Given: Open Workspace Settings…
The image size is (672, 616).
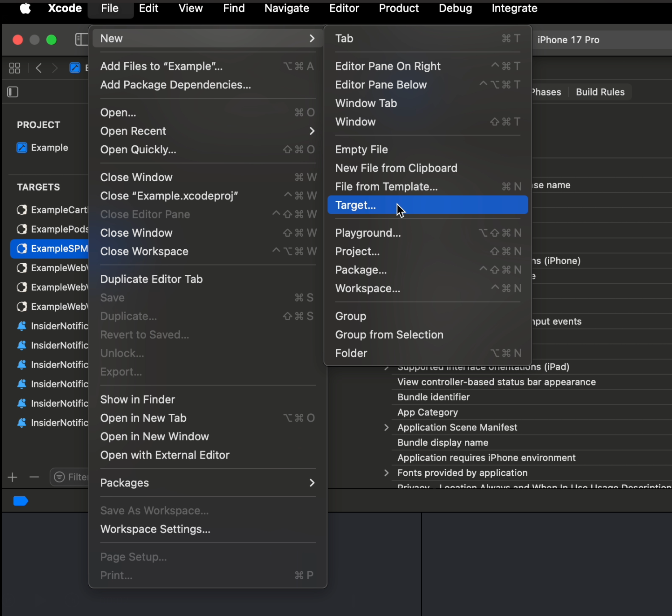Looking at the screenshot, I should point(208,529).
